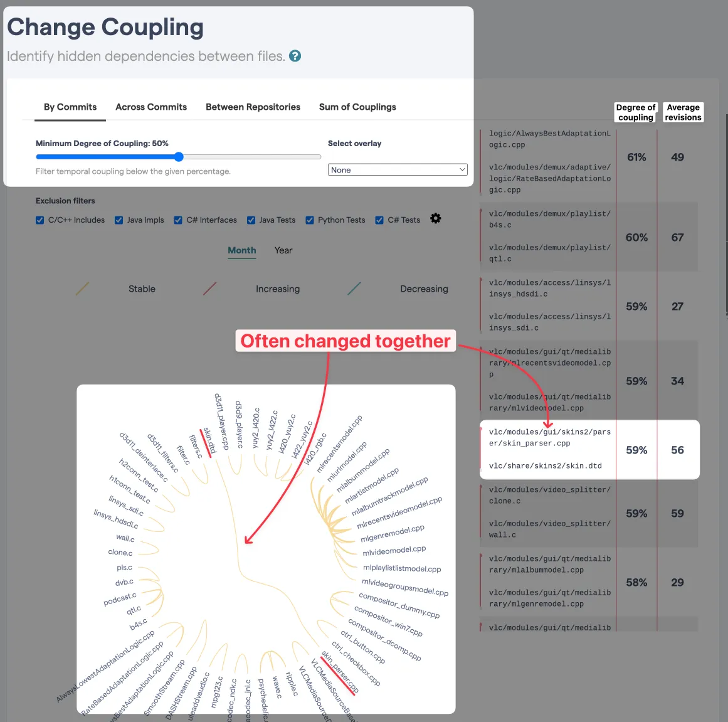
Task: Click the Increasing trend legend line icon
Action: 210,289
